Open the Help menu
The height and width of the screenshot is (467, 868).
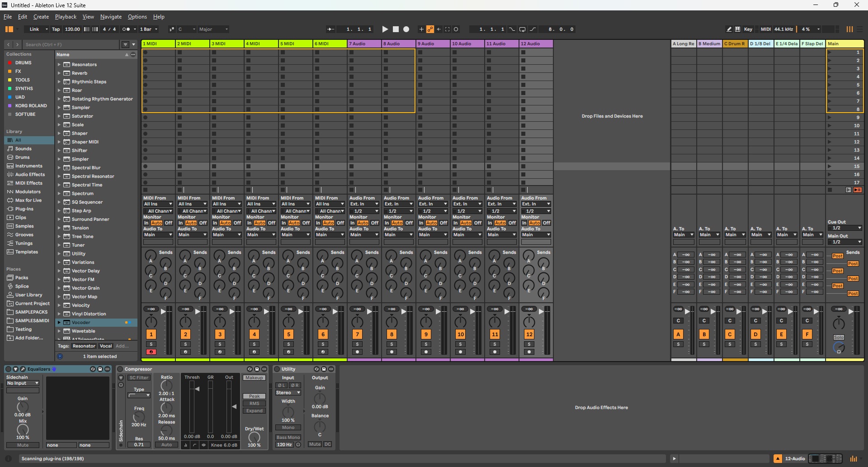tap(159, 17)
